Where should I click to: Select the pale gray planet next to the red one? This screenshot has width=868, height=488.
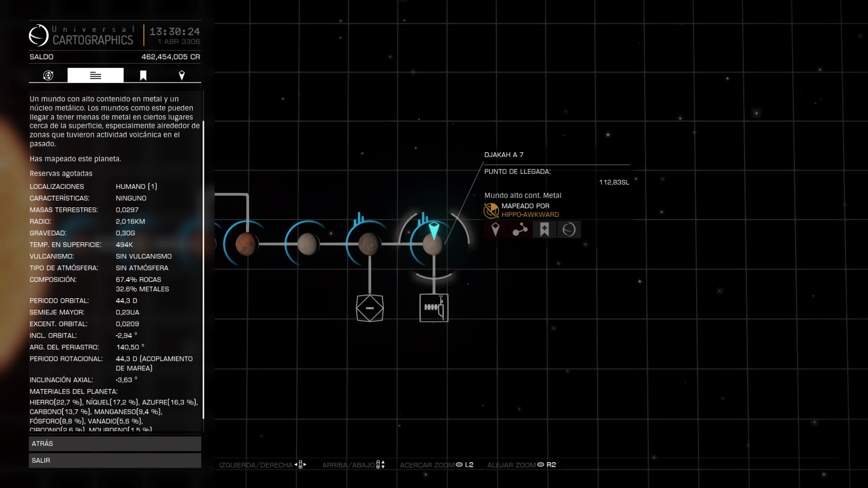308,244
